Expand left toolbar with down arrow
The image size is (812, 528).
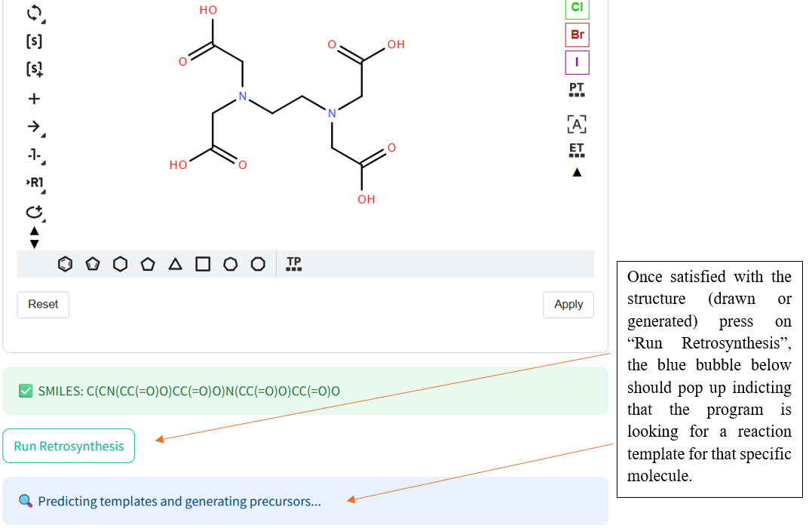34,244
